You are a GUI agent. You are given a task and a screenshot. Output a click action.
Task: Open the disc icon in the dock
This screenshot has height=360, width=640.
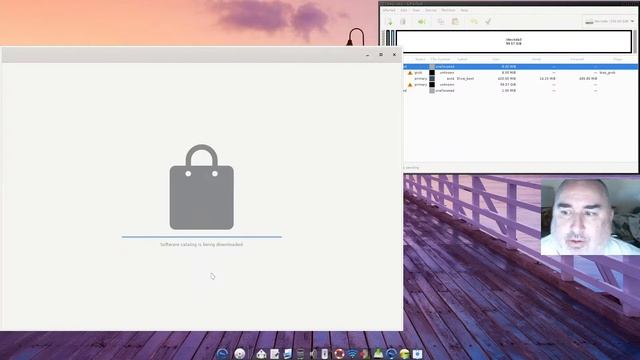click(240, 353)
